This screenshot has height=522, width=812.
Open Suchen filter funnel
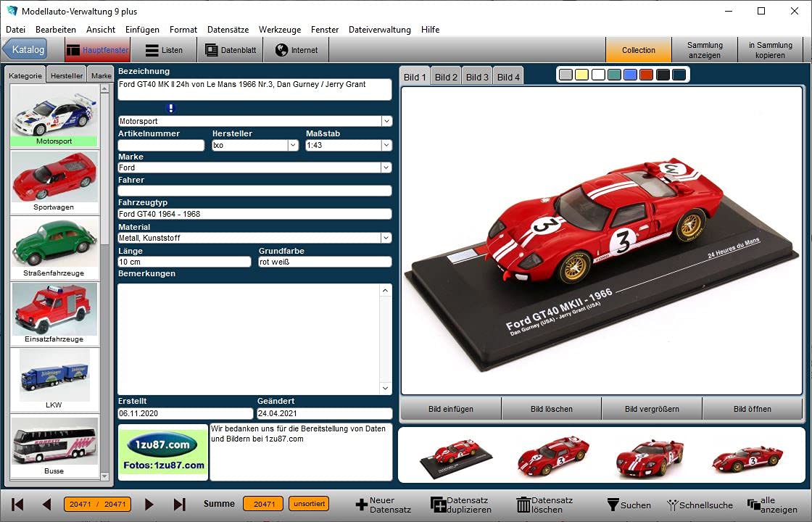point(613,505)
